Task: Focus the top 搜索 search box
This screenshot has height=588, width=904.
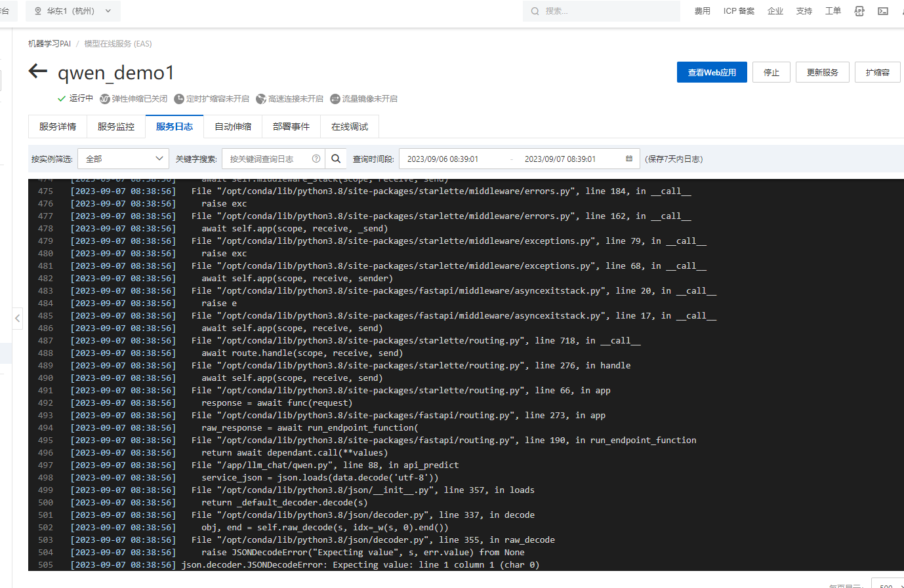Action: click(602, 11)
